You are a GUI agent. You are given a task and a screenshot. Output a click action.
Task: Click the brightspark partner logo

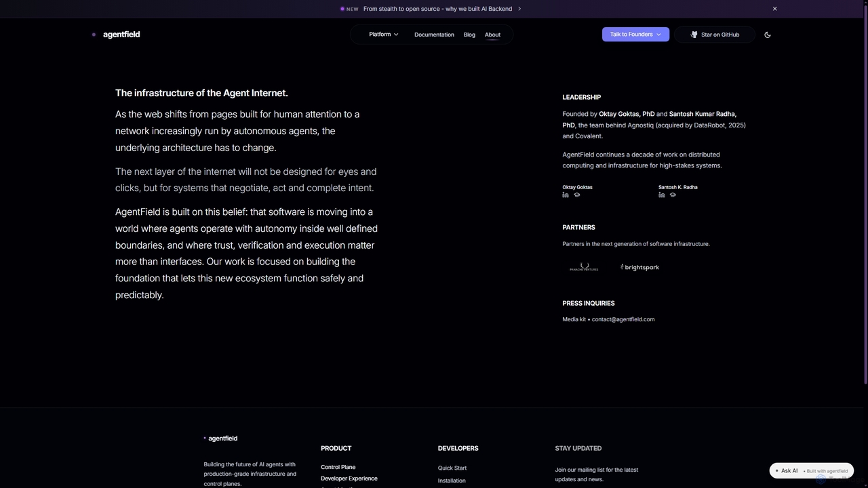tap(639, 267)
